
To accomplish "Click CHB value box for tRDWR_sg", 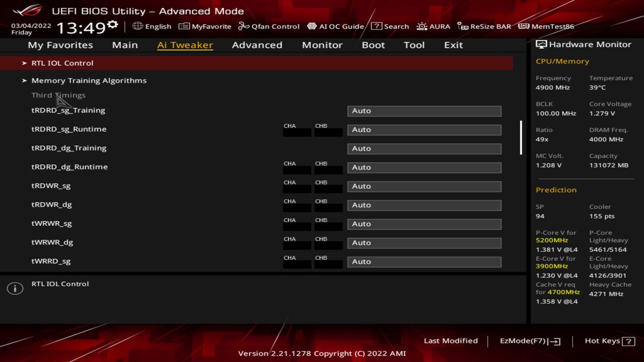I will pos(329,189).
